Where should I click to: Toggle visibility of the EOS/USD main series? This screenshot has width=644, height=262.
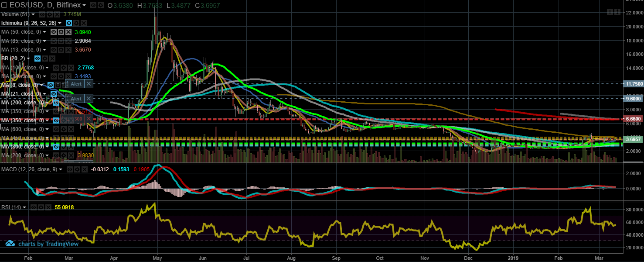[x=93, y=5]
